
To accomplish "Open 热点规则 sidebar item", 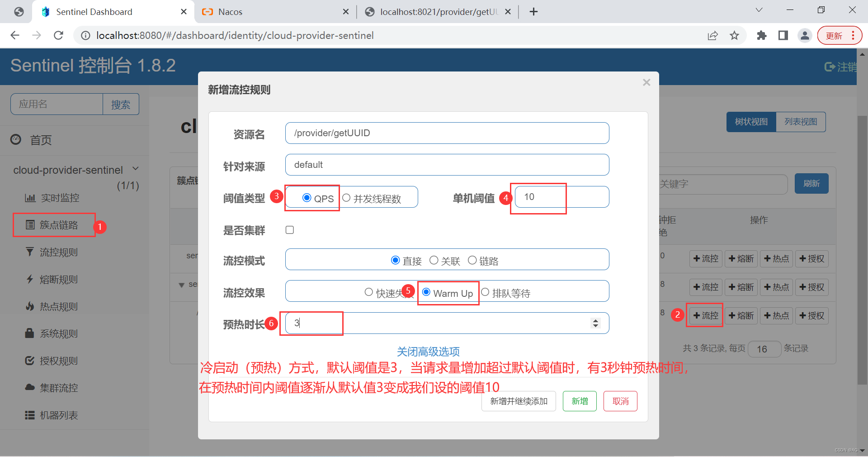I will pyautogui.click(x=52, y=306).
